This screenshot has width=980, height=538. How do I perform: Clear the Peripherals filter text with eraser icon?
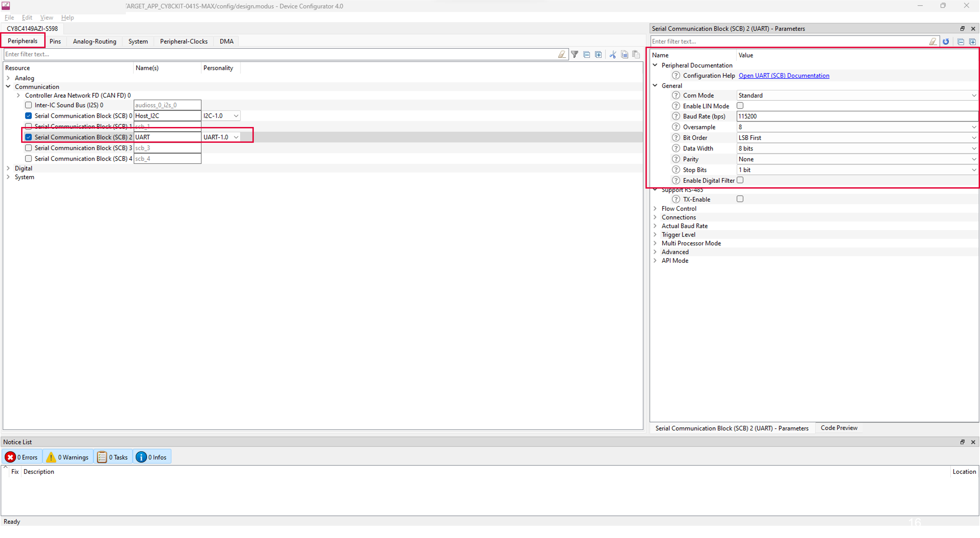click(562, 54)
